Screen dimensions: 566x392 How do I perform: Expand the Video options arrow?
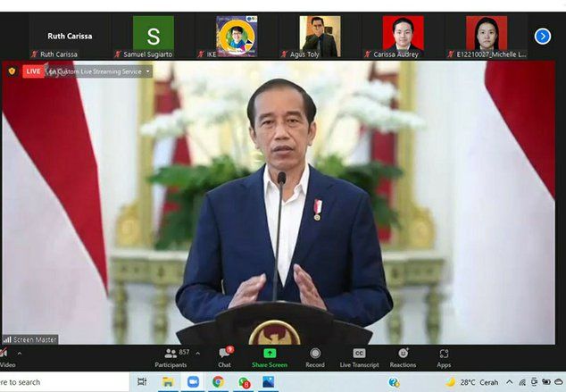(20, 354)
